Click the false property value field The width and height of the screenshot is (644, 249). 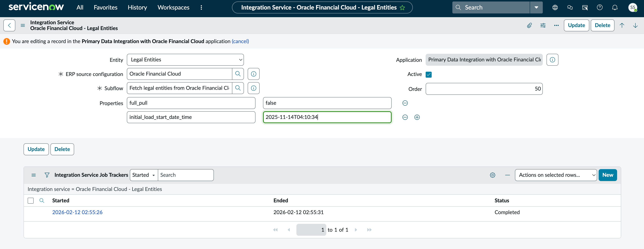(x=327, y=103)
